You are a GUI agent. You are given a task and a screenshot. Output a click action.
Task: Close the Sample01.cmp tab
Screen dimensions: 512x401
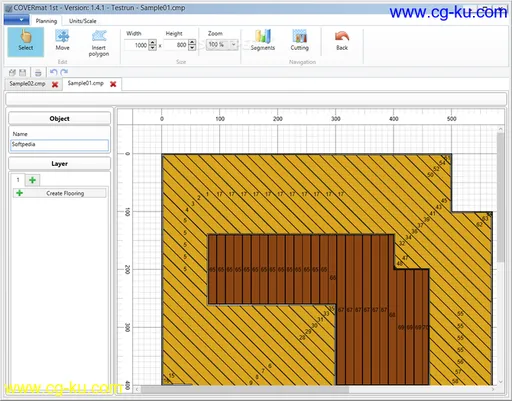[x=113, y=84]
